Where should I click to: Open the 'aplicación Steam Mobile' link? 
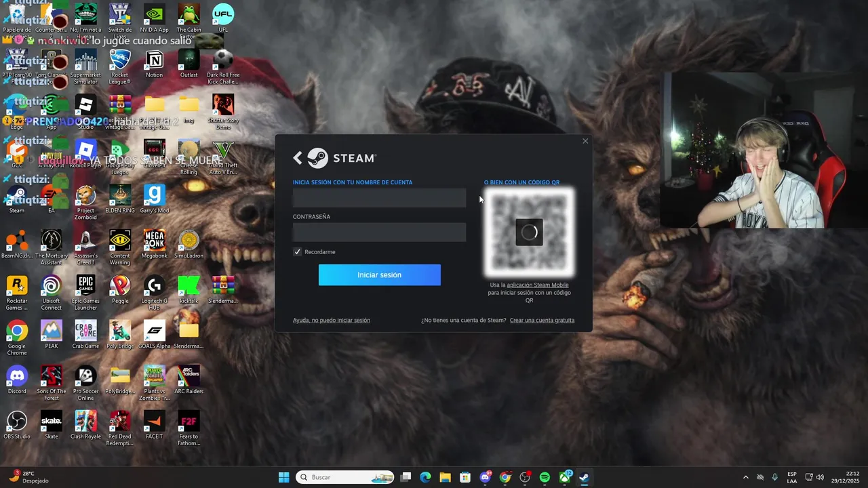tap(537, 285)
